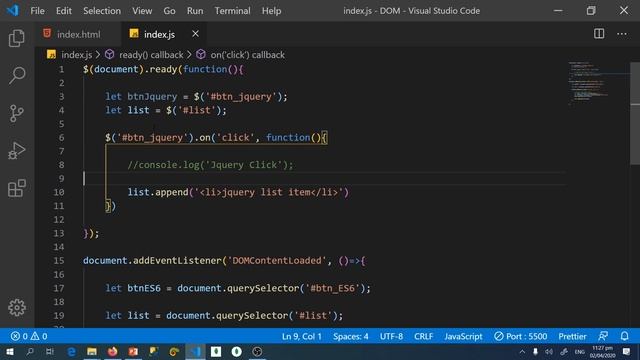Click line number 15 in gutter

(59, 260)
